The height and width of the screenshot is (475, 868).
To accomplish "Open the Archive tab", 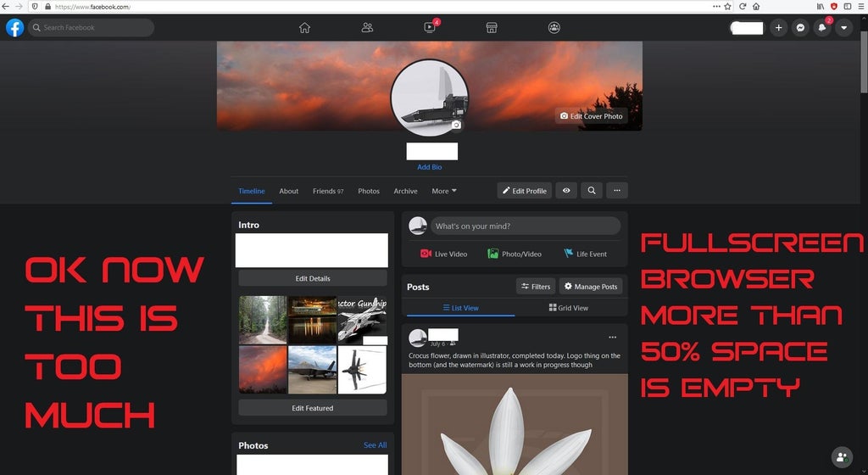I will pos(406,191).
